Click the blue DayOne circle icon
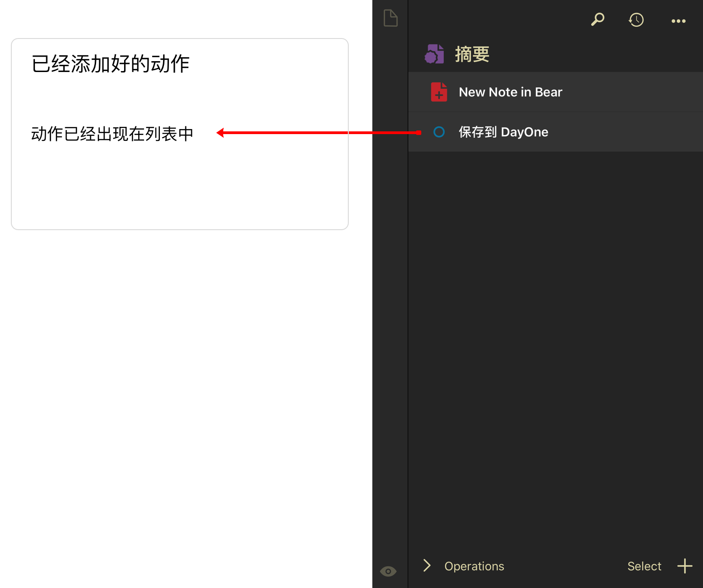 [x=439, y=132]
